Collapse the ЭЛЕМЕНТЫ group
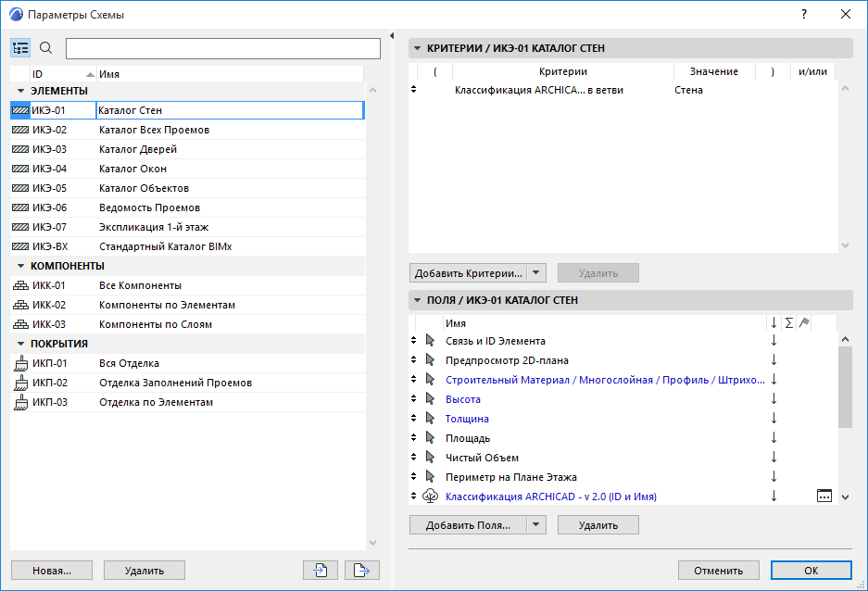 (x=21, y=91)
